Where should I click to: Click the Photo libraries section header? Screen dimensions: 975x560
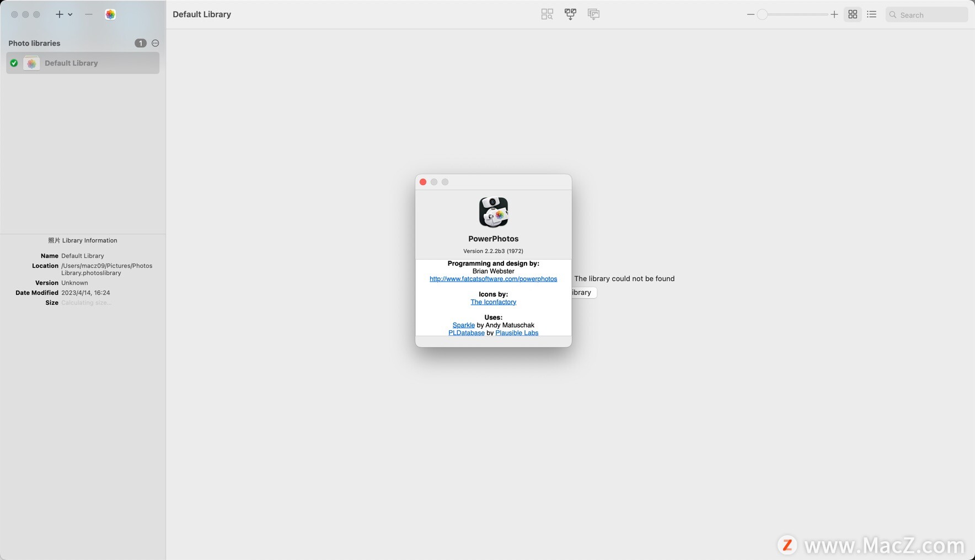point(34,43)
